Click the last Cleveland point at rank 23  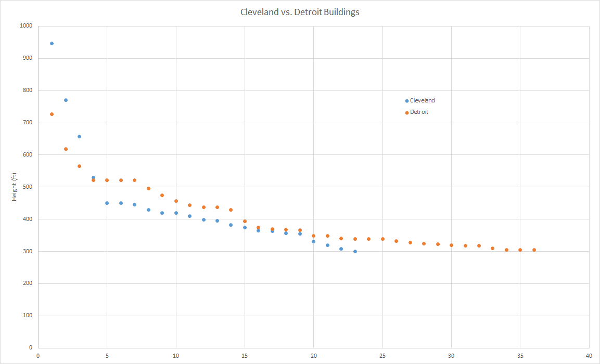(x=355, y=252)
